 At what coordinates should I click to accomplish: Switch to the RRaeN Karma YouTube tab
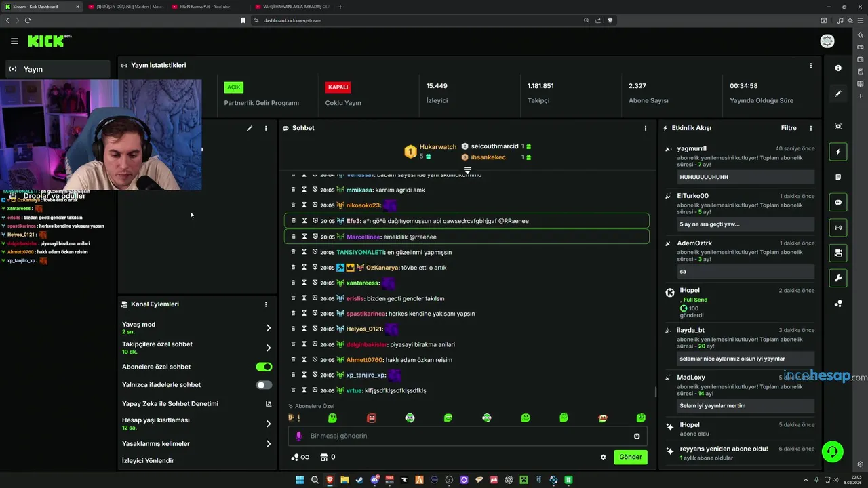[209, 7]
